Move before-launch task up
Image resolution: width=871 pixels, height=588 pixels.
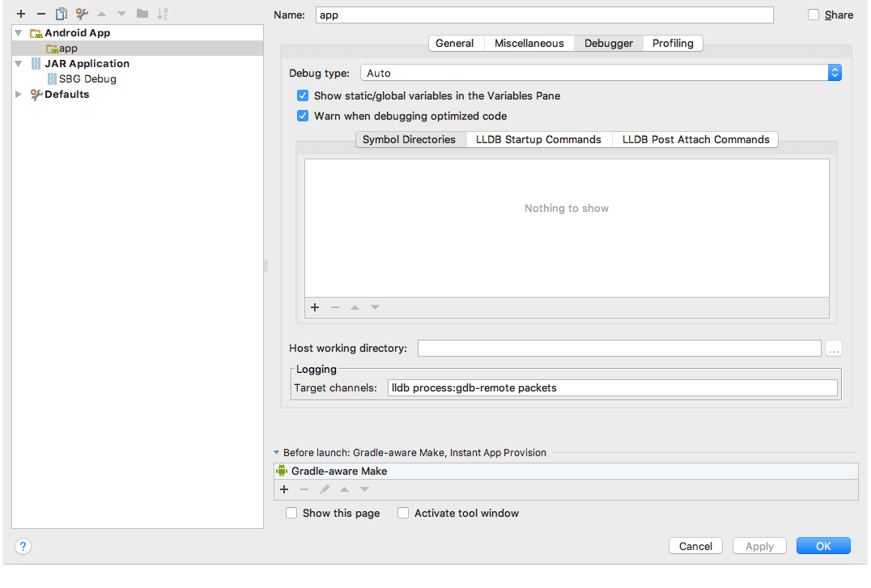click(x=344, y=489)
